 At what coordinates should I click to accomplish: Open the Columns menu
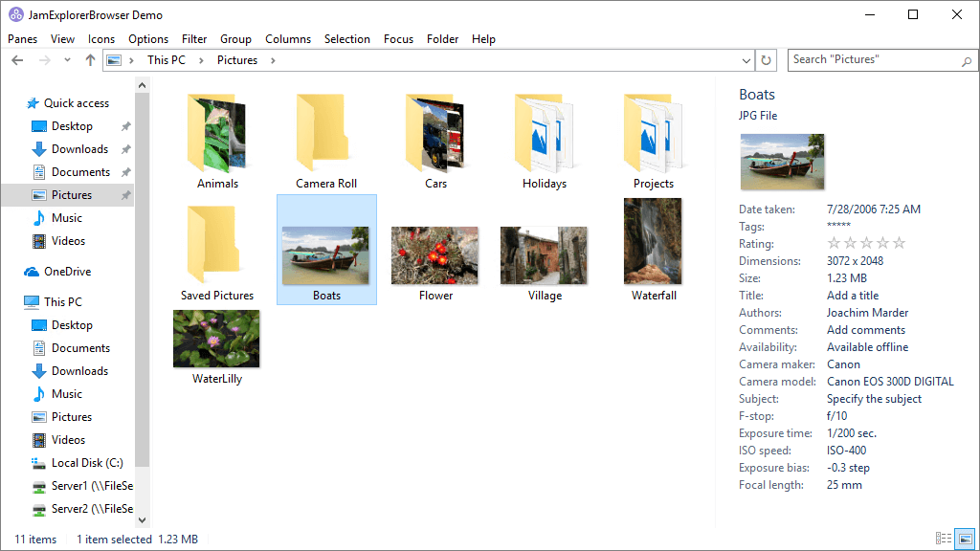[x=287, y=39]
